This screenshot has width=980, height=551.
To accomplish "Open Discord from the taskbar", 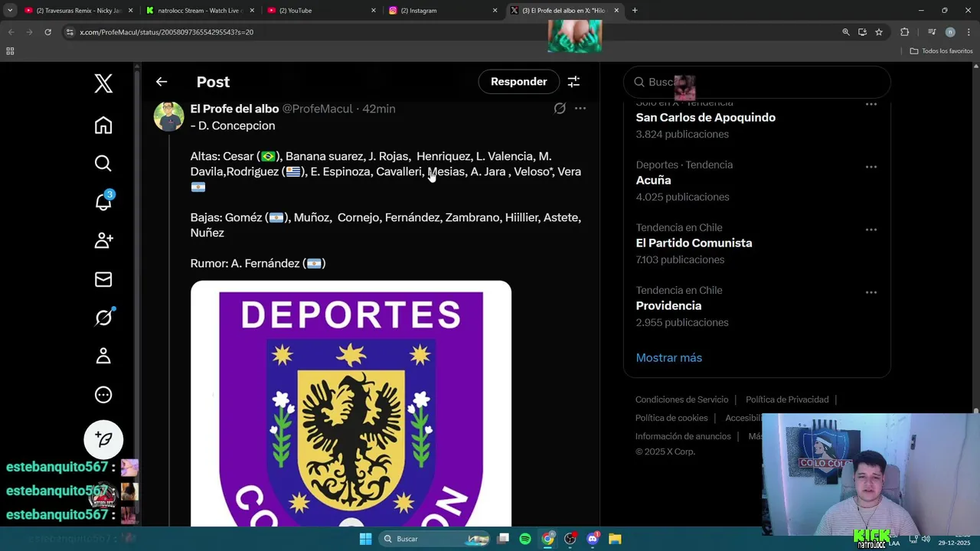I will 593,539.
